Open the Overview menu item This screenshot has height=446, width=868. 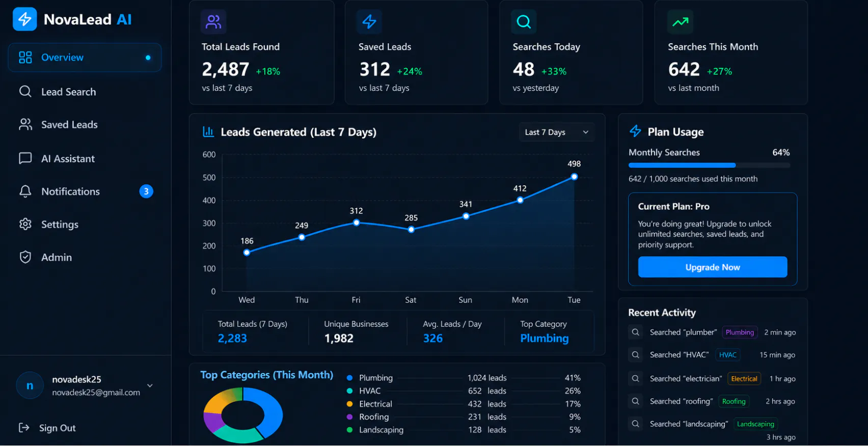pos(85,58)
